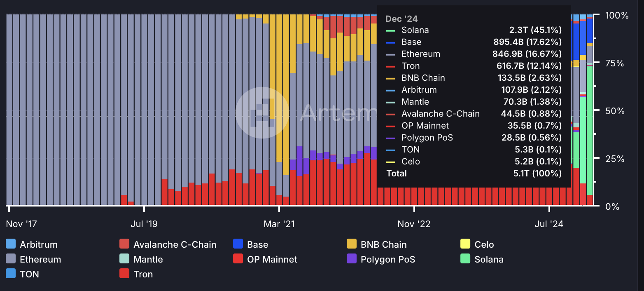The width and height of the screenshot is (644, 291).
Task: Hide the OP Mainnet series
Action: tap(238, 259)
